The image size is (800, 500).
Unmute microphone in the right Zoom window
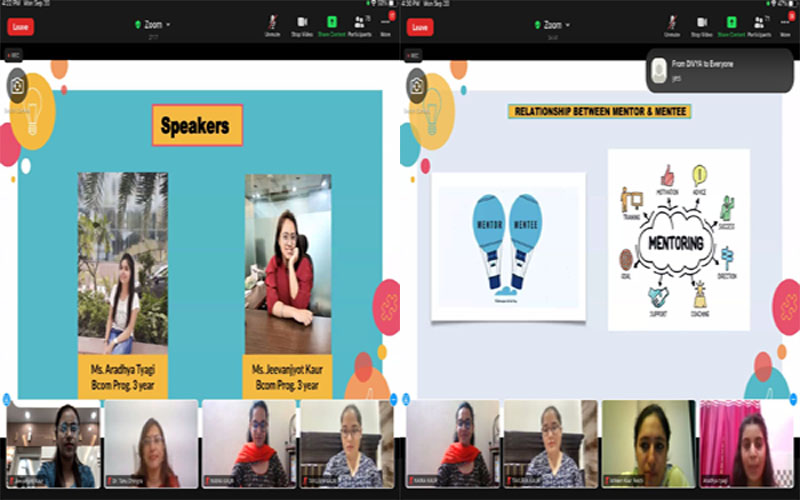pos(672,25)
